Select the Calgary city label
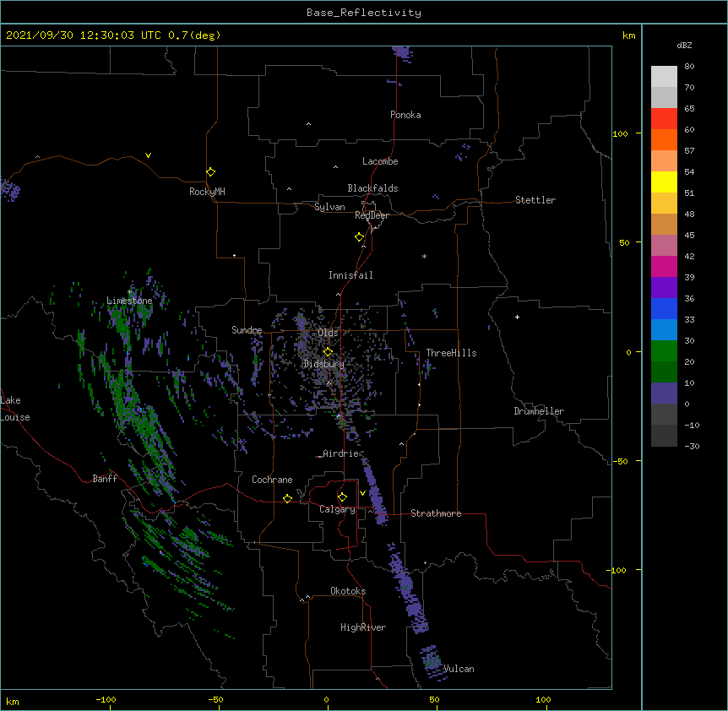728x711 pixels. (x=337, y=509)
